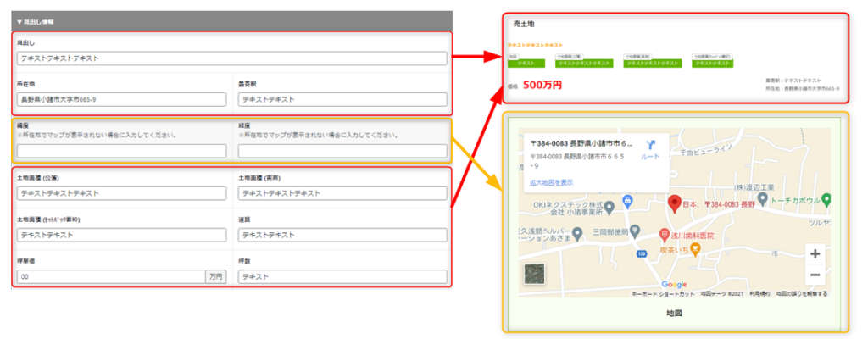Focus the 所在地 address input field

pos(122,99)
